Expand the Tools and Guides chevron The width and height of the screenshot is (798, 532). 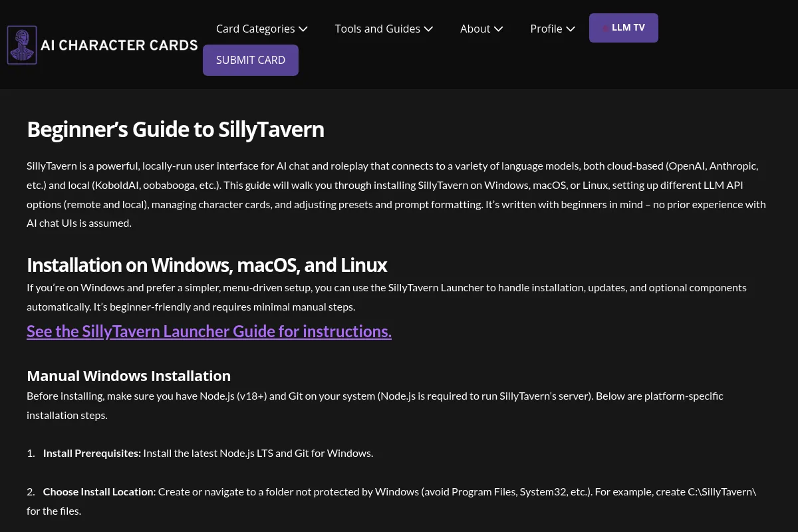[x=428, y=29]
